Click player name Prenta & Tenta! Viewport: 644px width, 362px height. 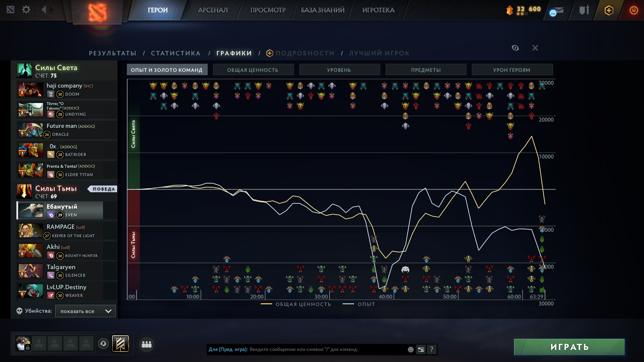pos(62,166)
